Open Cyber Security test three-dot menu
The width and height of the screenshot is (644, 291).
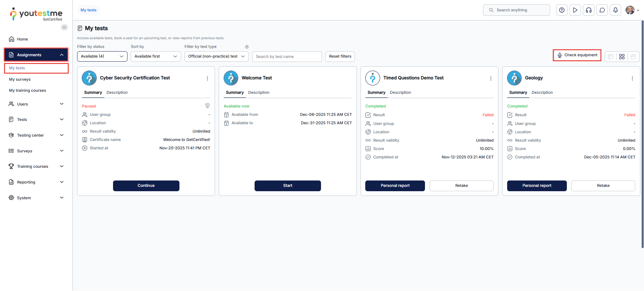point(207,78)
